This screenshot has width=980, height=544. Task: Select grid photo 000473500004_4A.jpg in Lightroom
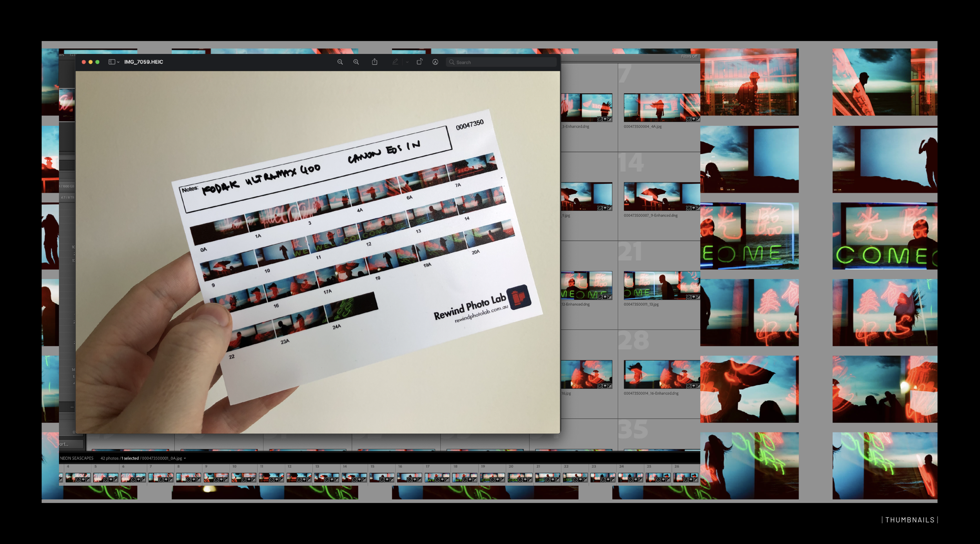click(662, 108)
